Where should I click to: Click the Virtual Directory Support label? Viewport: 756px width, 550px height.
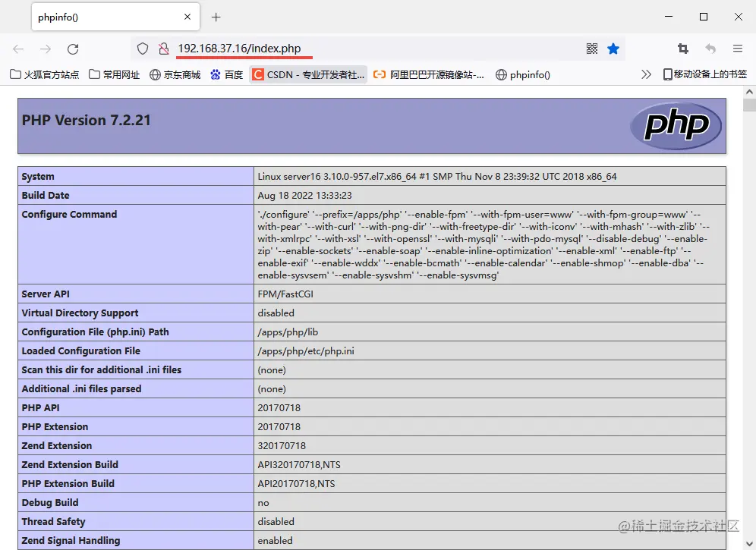click(x=80, y=313)
